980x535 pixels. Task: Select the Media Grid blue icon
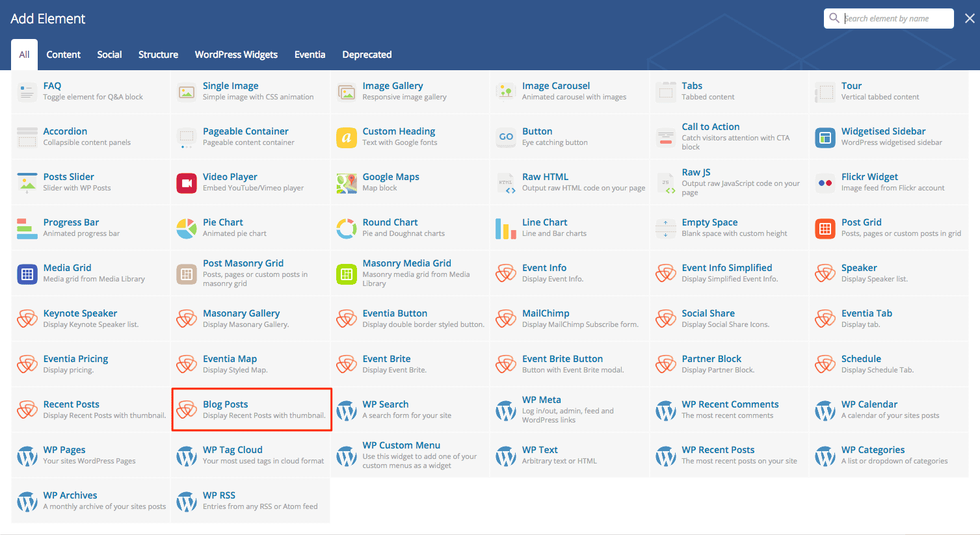point(27,274)
